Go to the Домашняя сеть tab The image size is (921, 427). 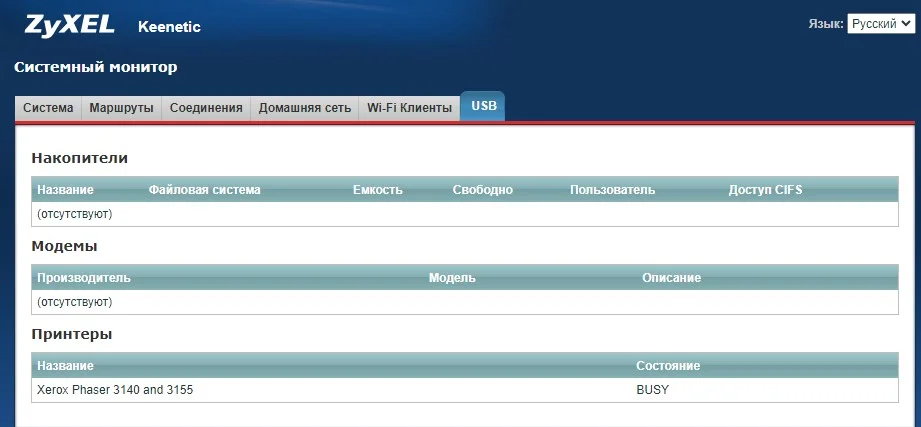[x=304, y=108]
